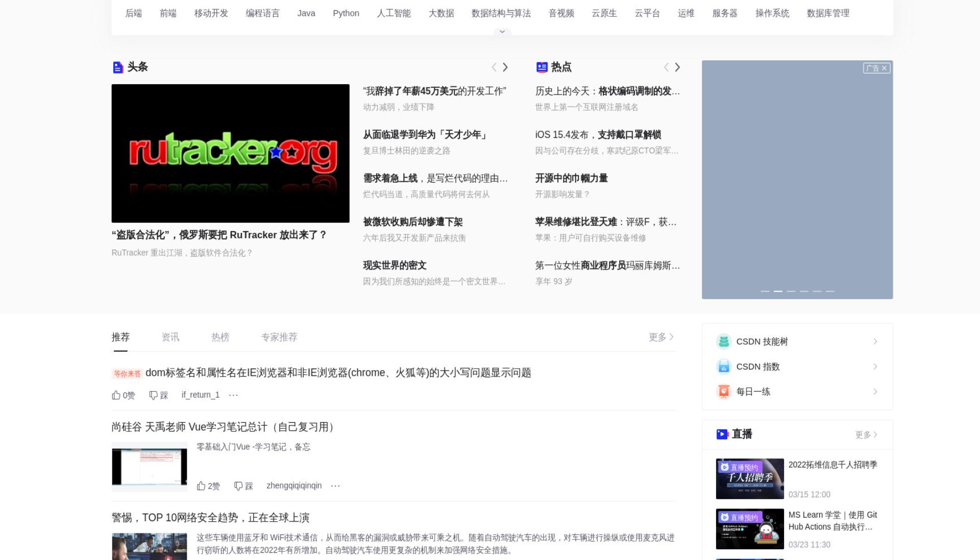Click the 头条 headline section icon
980x560 pixels.
(118, 67)
